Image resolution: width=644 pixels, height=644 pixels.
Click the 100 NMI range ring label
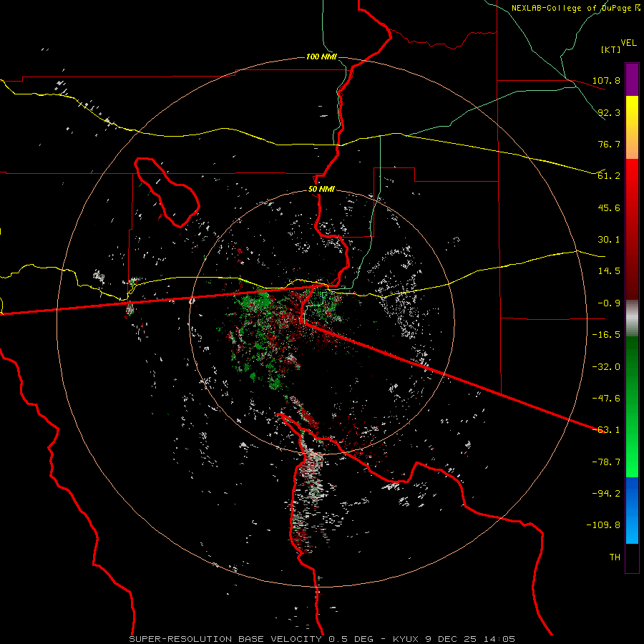pos(321,57)
